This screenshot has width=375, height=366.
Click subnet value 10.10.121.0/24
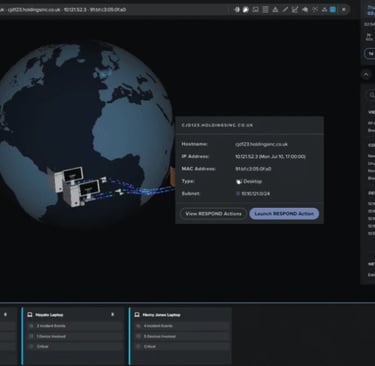256,194
